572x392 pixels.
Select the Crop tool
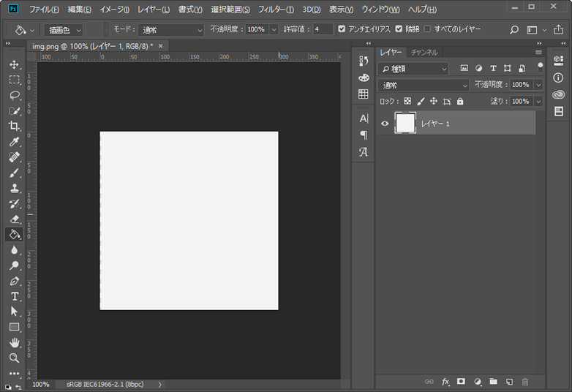14,126
